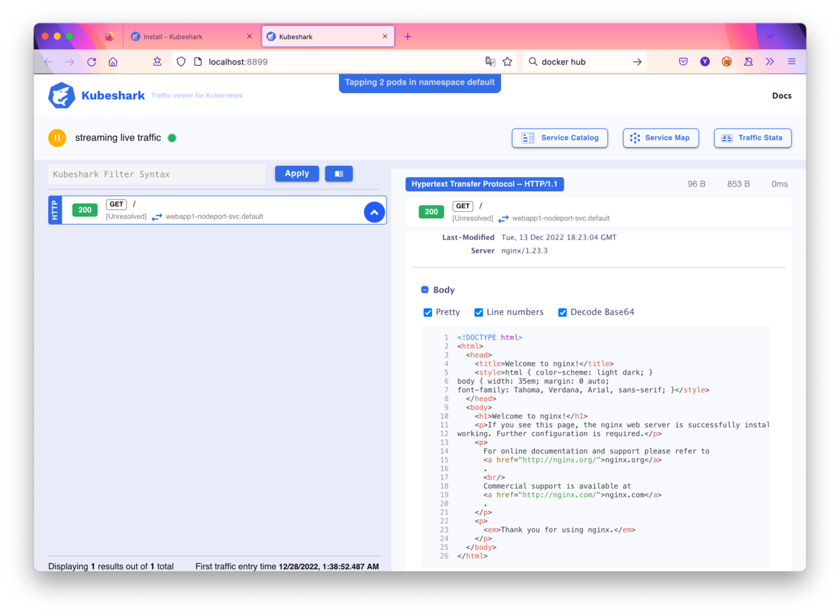The image size is (840, 616).
Task: Open the account profile toolbar icon
Action: point(748,62)
